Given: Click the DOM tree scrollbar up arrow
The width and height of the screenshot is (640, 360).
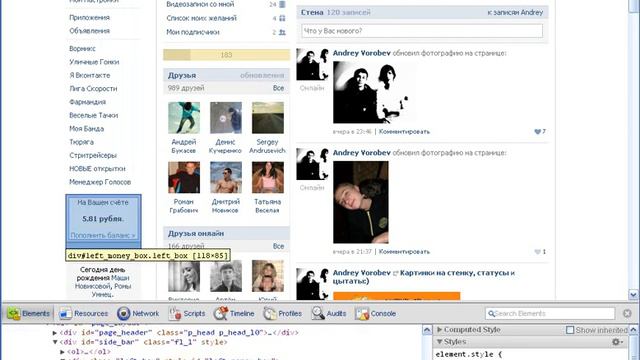Looking at the screenshot, I should point(427,330).
